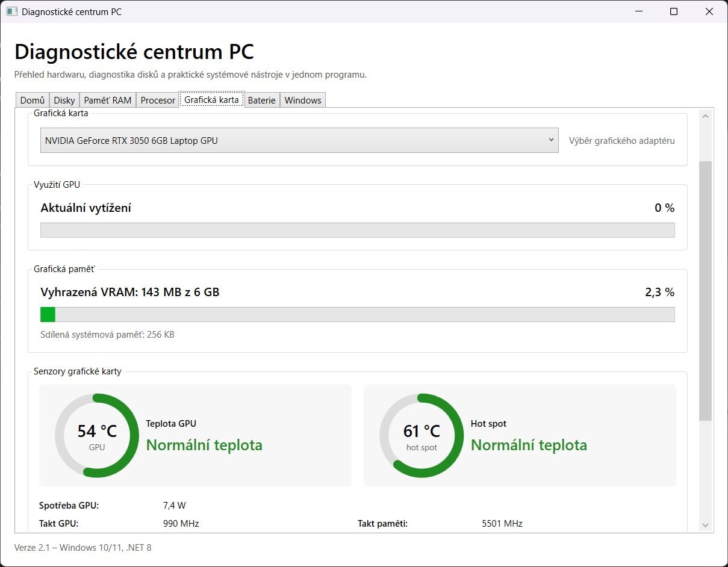Click the hot spot gauge showing 61 °C

point(422,436)
